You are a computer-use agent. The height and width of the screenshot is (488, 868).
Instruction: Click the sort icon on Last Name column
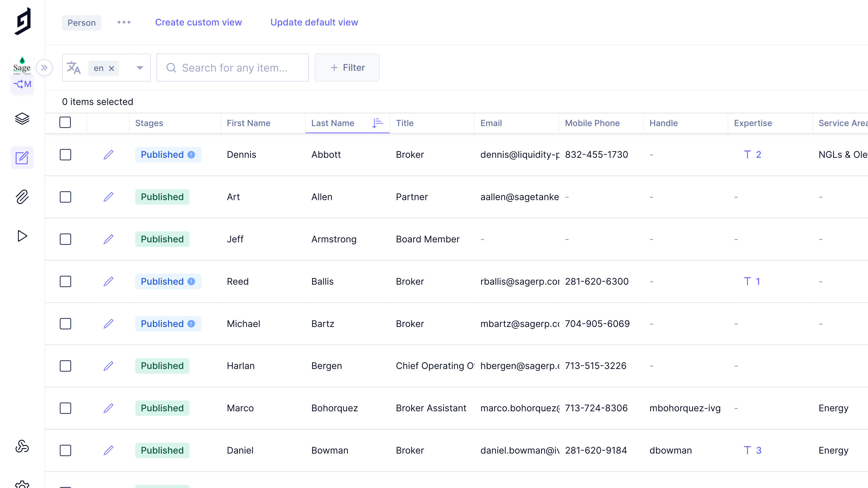(x=377, y=123)
